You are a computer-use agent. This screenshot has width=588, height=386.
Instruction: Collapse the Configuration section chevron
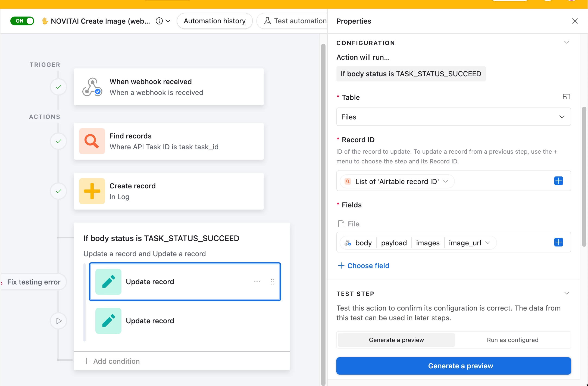point(567,43)
